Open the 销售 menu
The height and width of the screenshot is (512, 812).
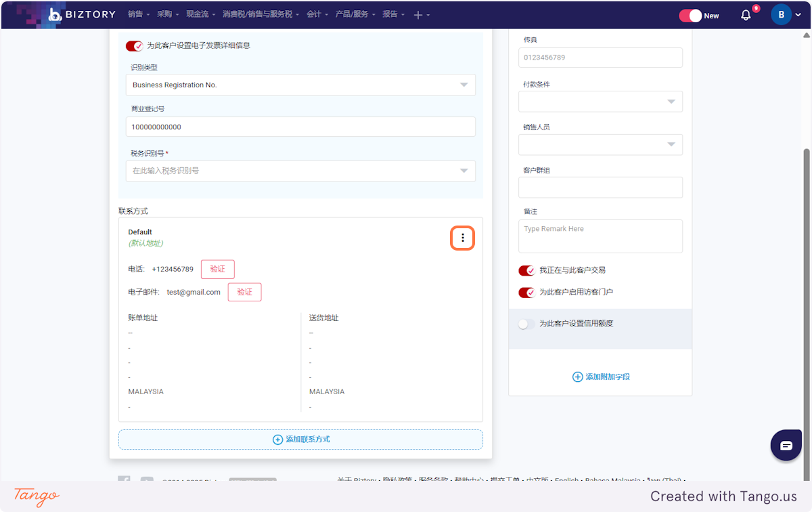click(138, 14)
